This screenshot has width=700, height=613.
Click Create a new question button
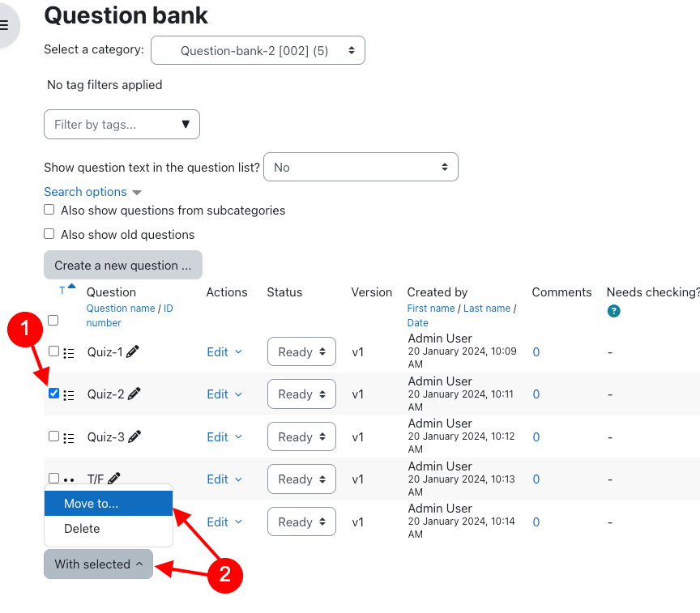123,265
